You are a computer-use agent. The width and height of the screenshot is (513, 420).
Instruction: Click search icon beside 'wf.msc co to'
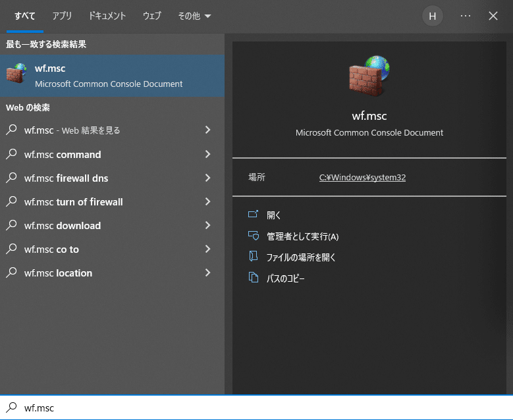(x=11, y=249)
